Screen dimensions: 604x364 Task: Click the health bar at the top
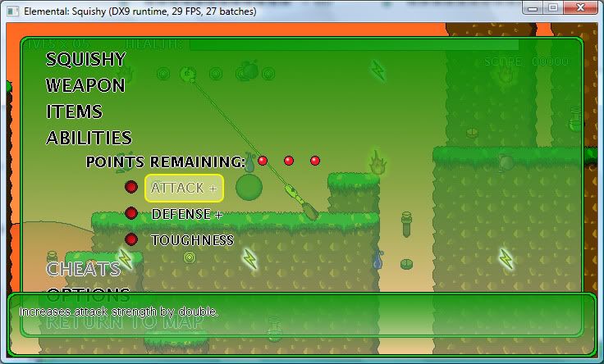354,44
